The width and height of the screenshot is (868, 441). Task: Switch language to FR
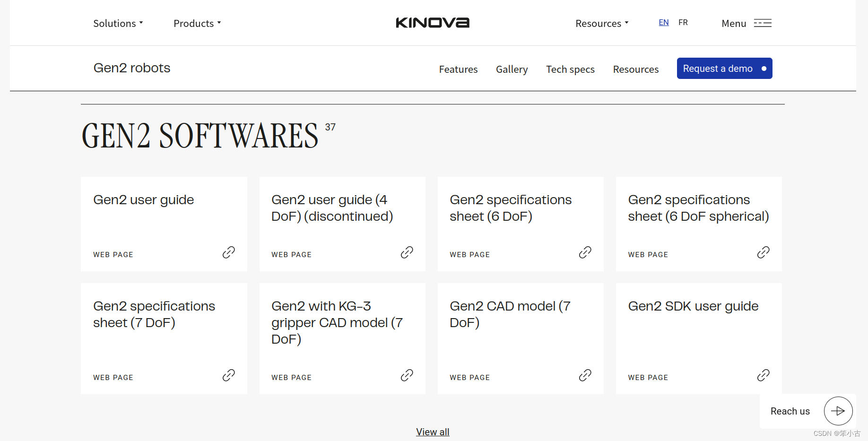tap(683, 22)
